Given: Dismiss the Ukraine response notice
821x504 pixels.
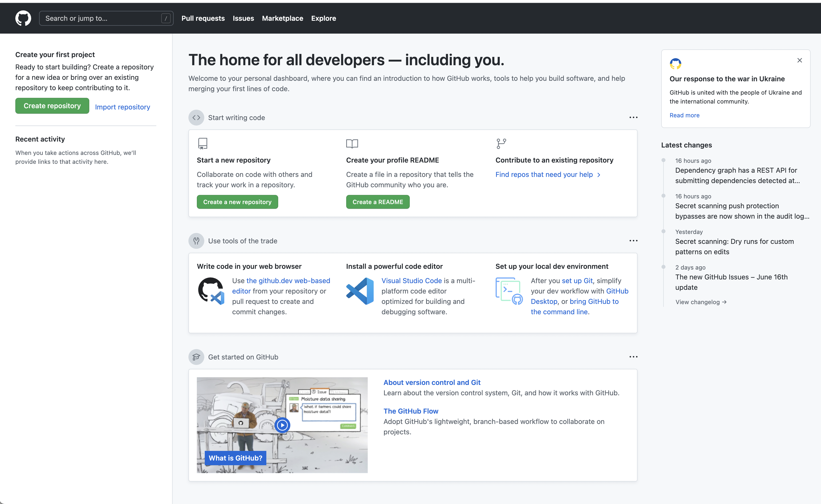Looking at the screenshot, I should pyautogui.click(x=799, y=60).
